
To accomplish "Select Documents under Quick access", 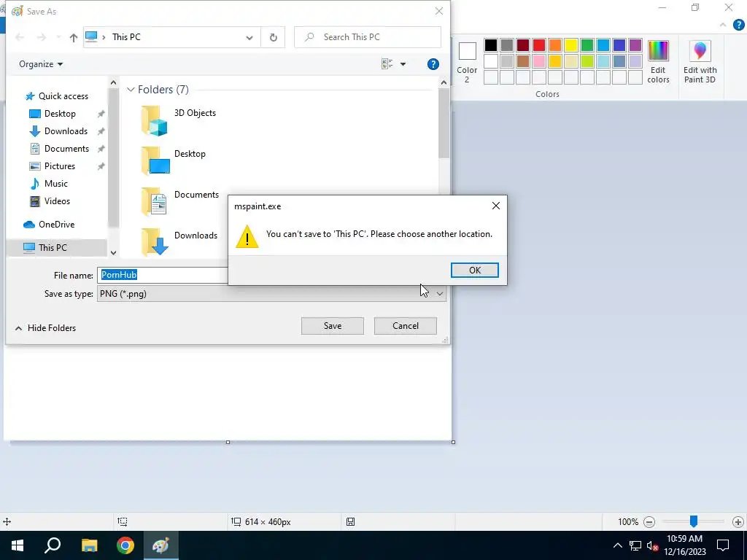I will [59, 149].
